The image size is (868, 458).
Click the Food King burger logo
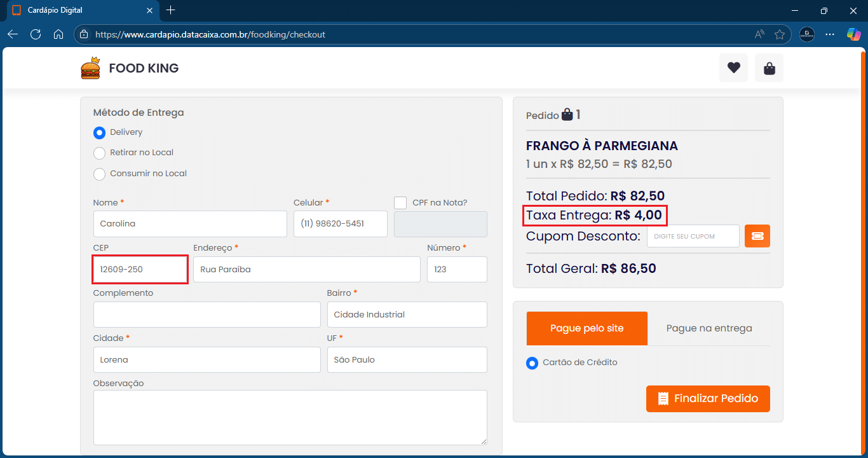click(91, 68)
